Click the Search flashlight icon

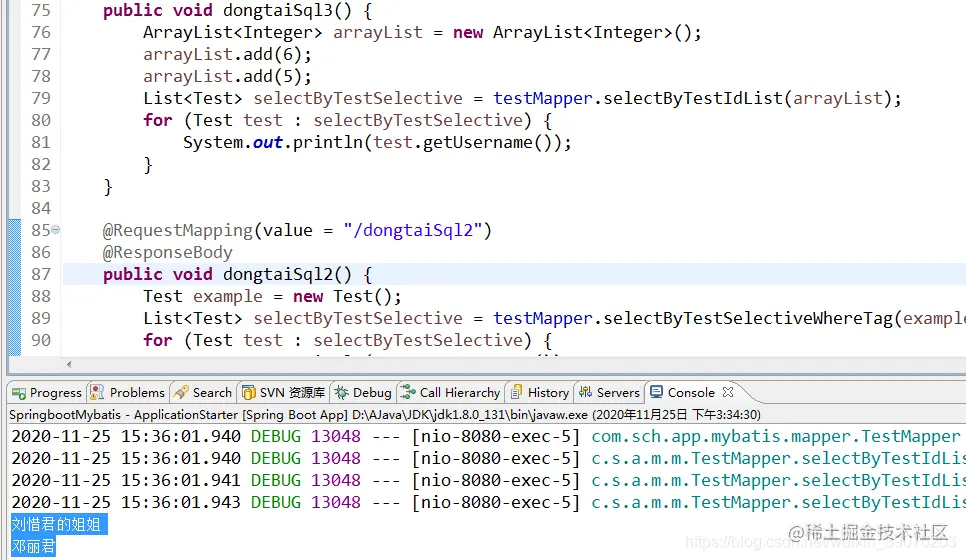181,392
